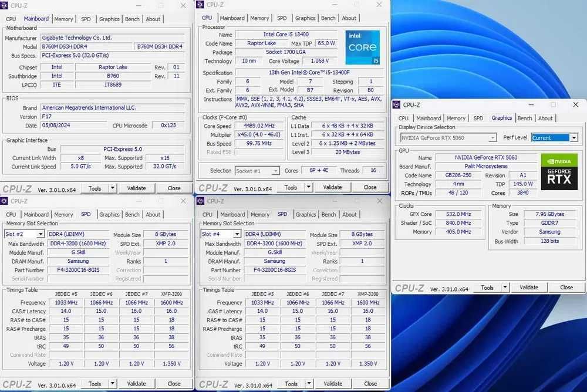
Task: Click Validate in the Graphics window
Action: [x=529, y=287]
